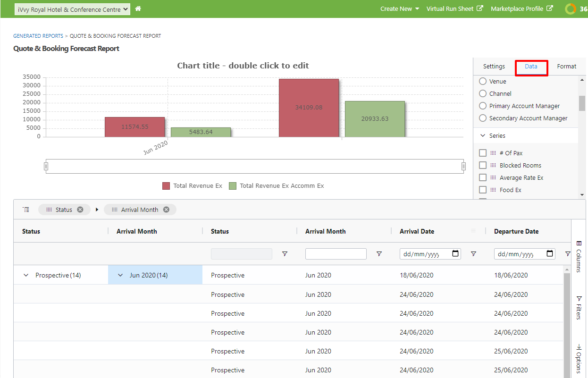Select the Primary Account Manager radio button

point(483,106)
